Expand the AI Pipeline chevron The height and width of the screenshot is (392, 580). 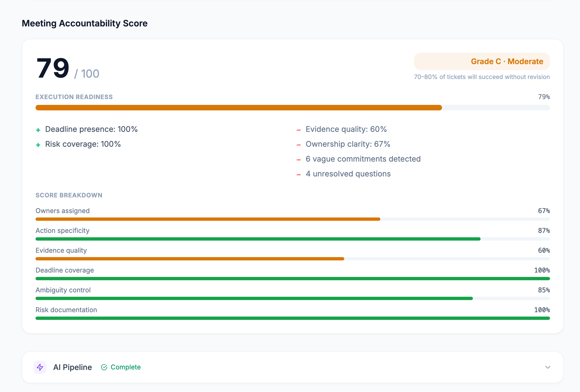coord(548,367)
